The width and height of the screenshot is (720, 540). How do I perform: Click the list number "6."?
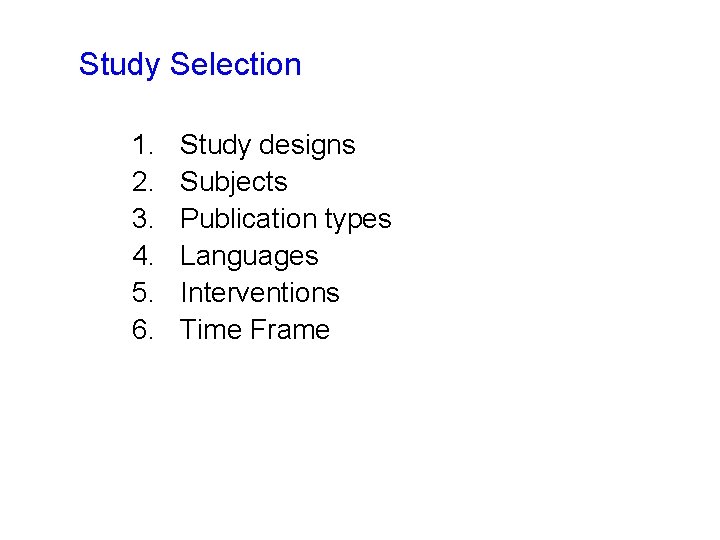(x=143, y=329)
